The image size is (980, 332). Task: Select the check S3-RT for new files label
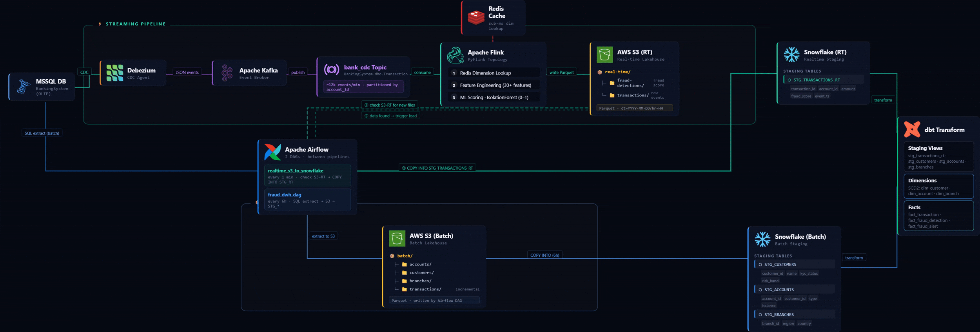390,105
